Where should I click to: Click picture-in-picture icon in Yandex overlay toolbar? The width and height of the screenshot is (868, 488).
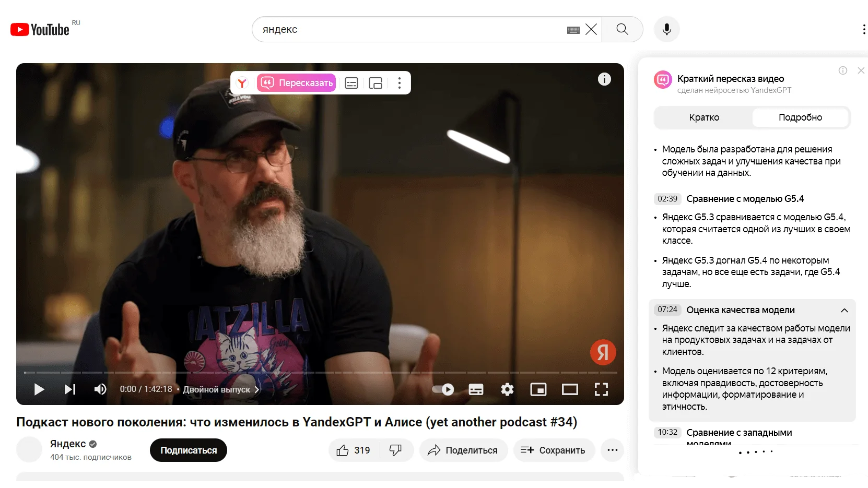tap(376, 83)
